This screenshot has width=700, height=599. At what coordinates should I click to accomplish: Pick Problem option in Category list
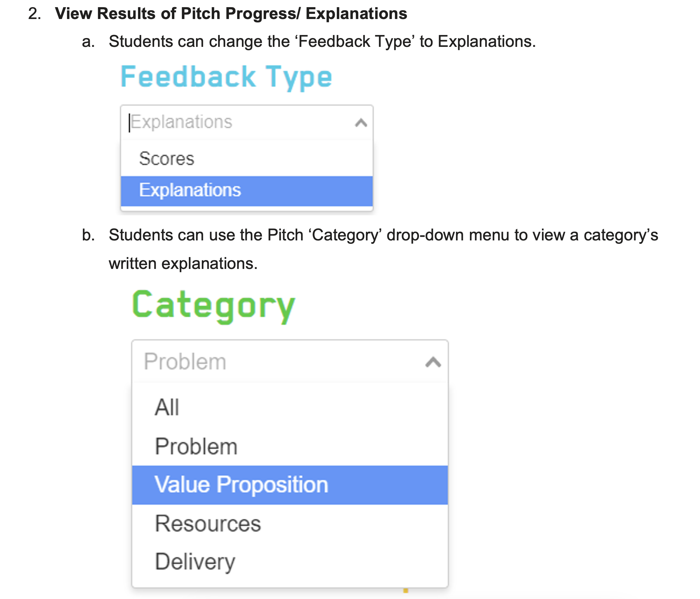(x=196, y=446)
